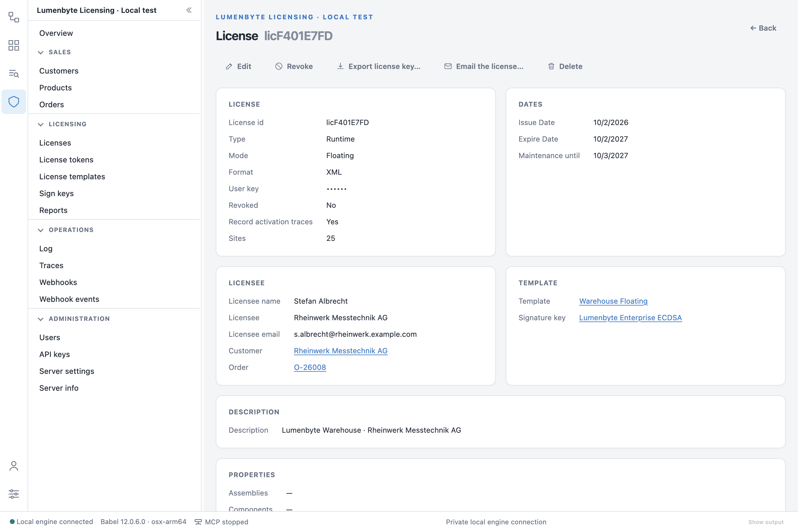Open the user account icon at bottom left
The width and height of the screenshot is (798, 532).
pyautogui.click(x=13, y=466)
